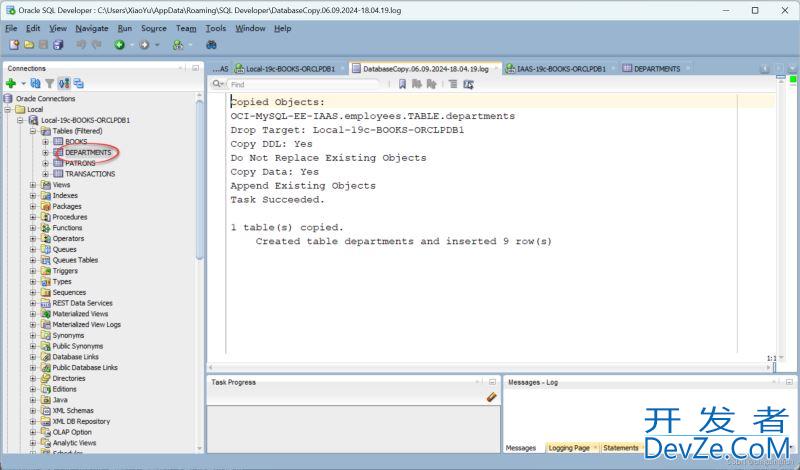Click the binoculars Find DB Object icon
This screenshot has height=470, width=800.
(x=211, y=45)
